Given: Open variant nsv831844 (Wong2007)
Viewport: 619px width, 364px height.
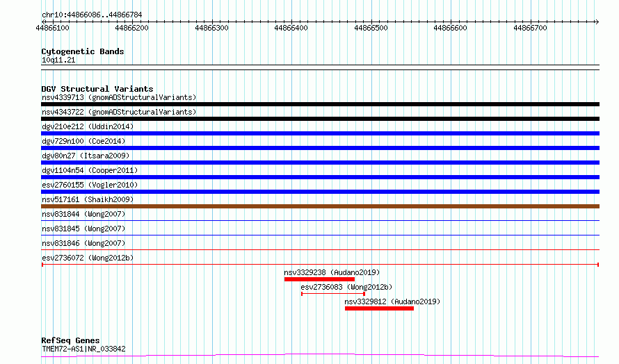Looking at the screenshot, I should [83, 214].
